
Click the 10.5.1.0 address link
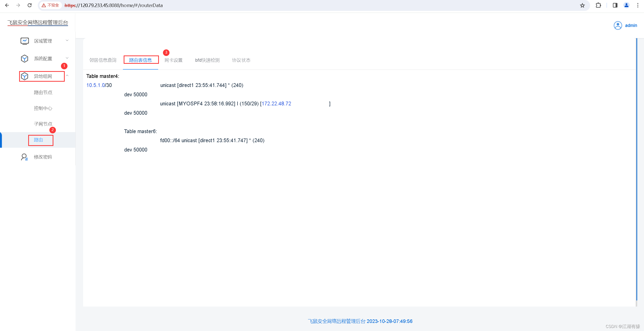point(95,85)
